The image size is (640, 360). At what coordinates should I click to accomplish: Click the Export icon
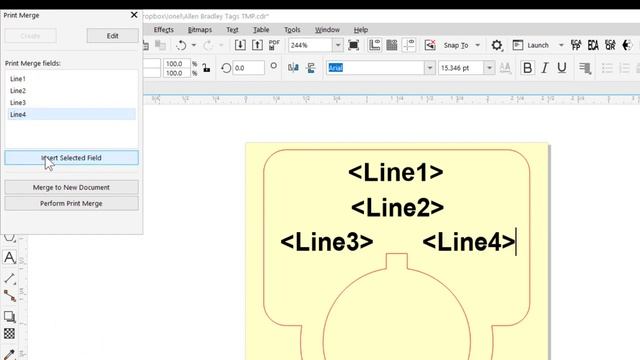[x=257, y=45]
